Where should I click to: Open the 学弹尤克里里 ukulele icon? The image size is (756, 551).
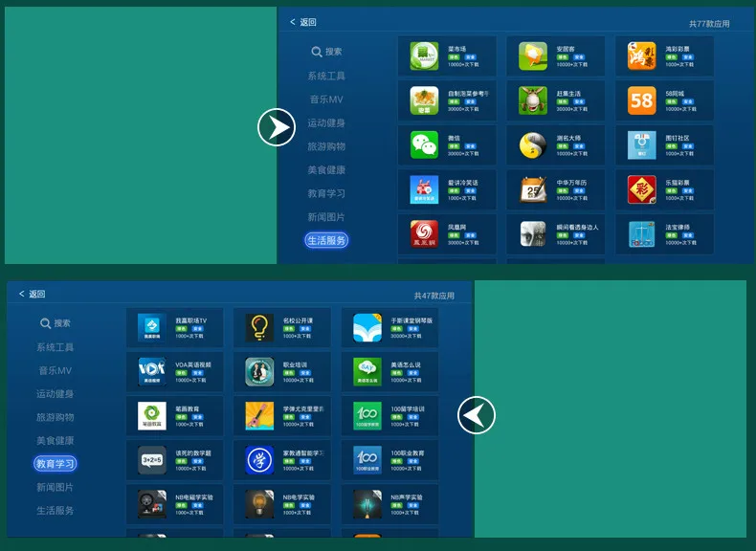click(x=259, y=415)
